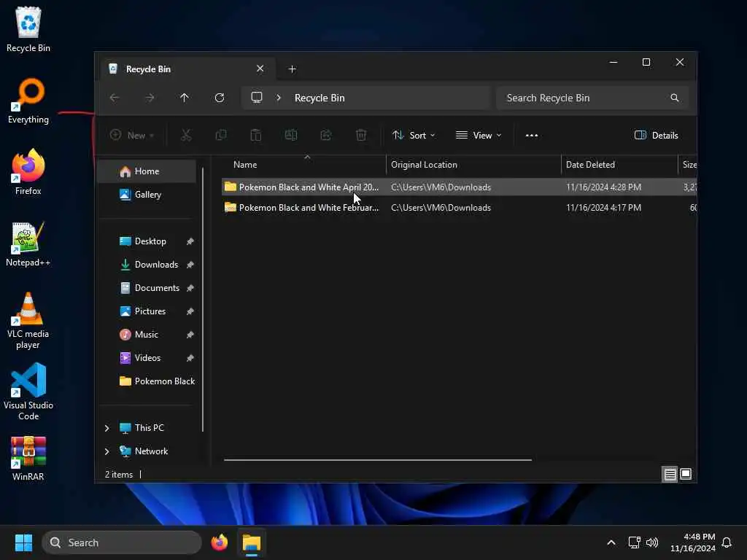
Task: Click the Rename toolbar icon
Action: point(291,135)
